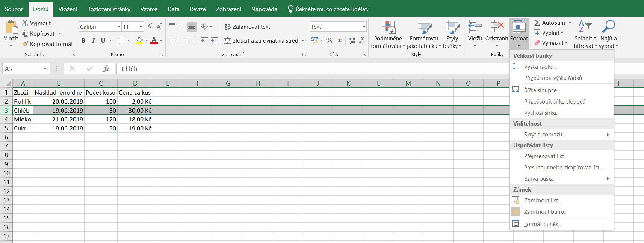Click the percent style icon
Image resolution: width=644 pixels, height=243 pixels.
pyautogui.click(x=329, y=40)
